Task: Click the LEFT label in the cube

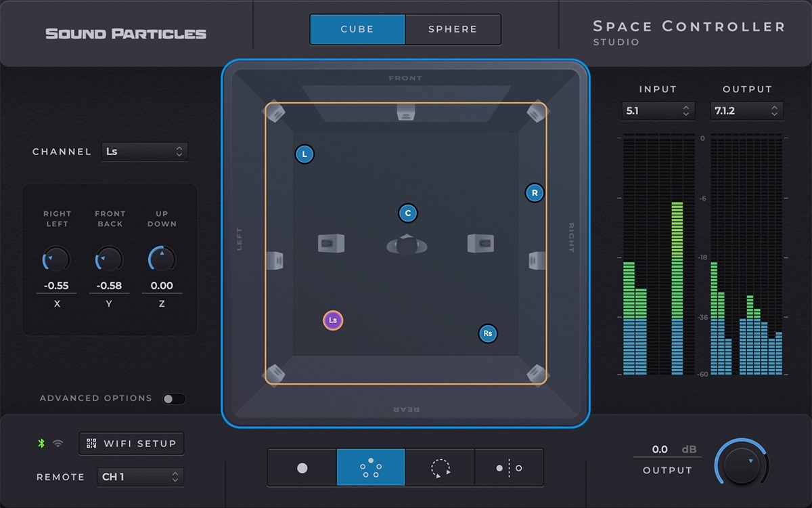Action: coord(239,239)
